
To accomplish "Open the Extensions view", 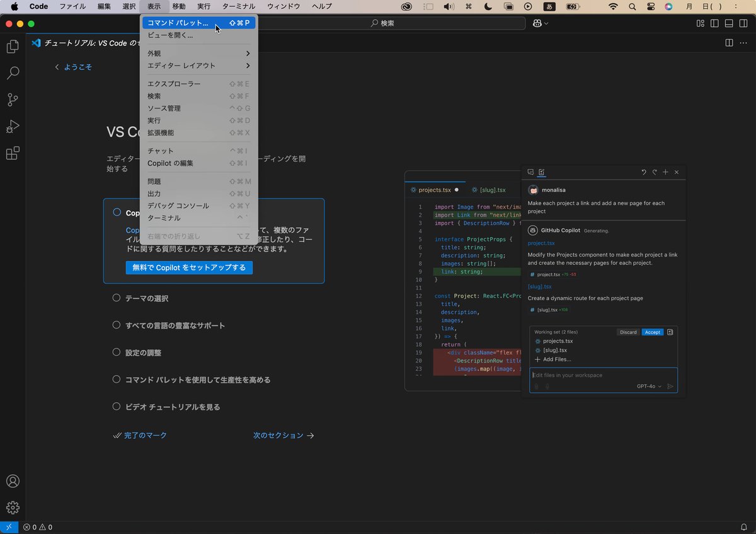I will (13, 153).
